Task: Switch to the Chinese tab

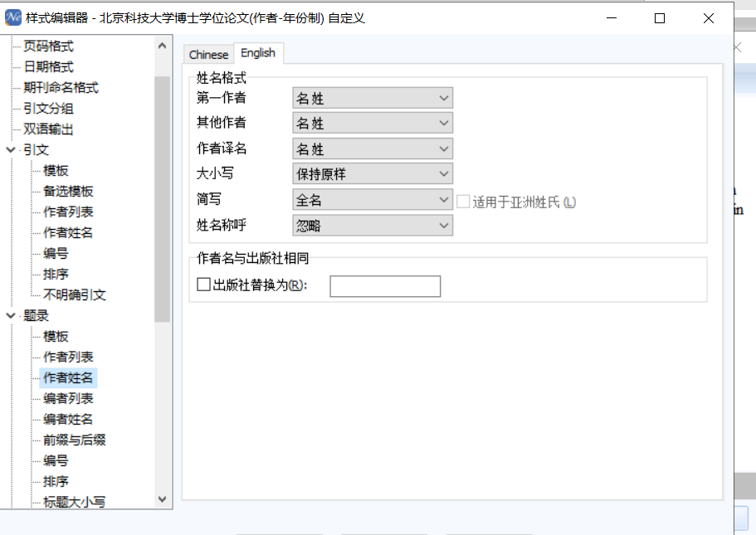Action: coord(208,55)
